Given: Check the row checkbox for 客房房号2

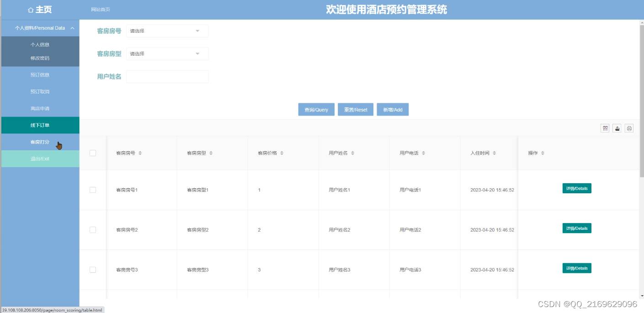Looking at the screenshot, I should click(x=93, y=230).
